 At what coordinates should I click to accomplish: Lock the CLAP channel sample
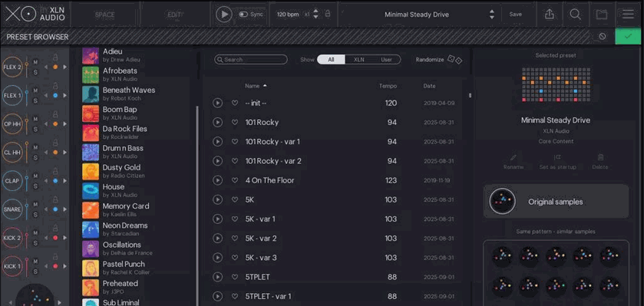tap(55, 172)
